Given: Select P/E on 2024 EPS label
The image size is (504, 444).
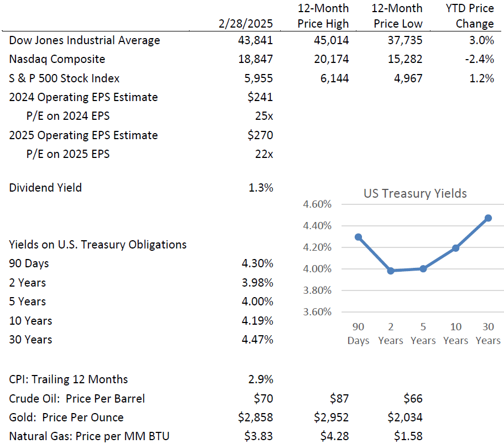Looking at the screenshot, I should click(68, 116).
